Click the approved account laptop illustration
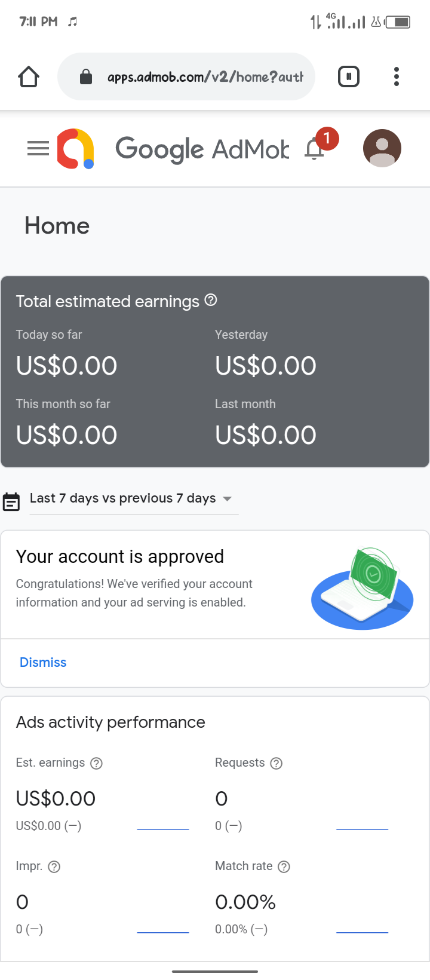 point(362,589)
